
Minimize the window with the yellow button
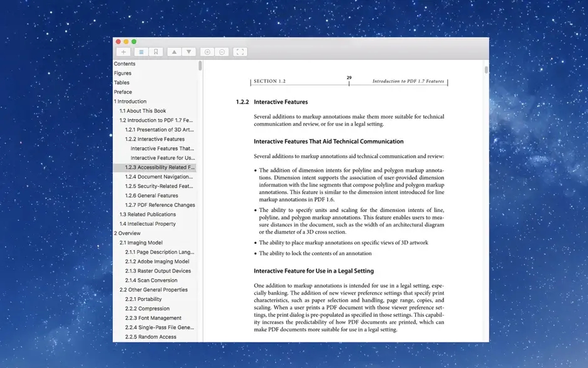click(126, 41)
